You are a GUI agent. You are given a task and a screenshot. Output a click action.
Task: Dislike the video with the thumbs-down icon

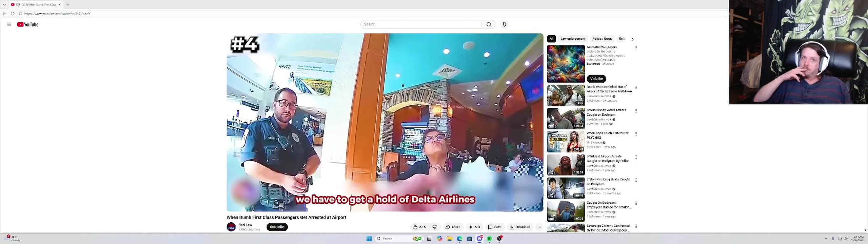[435, 227]
